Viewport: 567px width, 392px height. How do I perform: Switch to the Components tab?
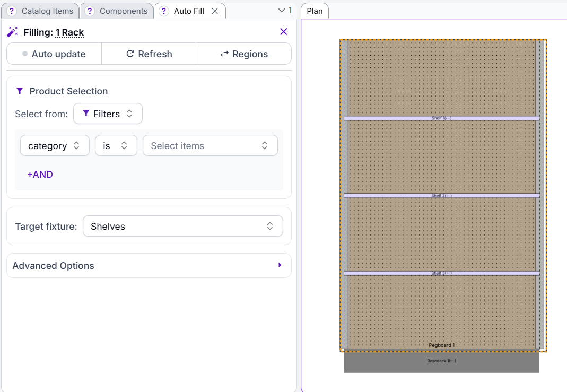pos(117,11)
